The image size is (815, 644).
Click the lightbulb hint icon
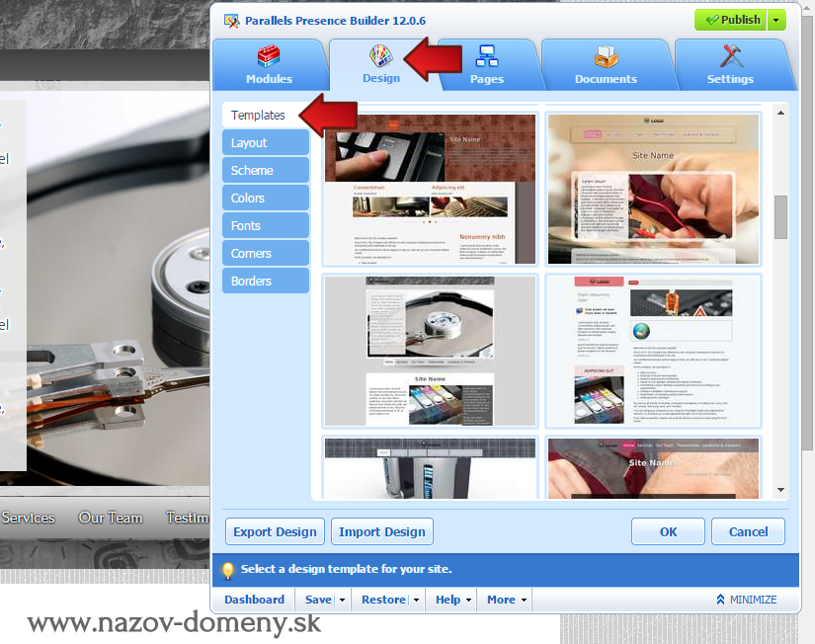[x=227, y=570]
